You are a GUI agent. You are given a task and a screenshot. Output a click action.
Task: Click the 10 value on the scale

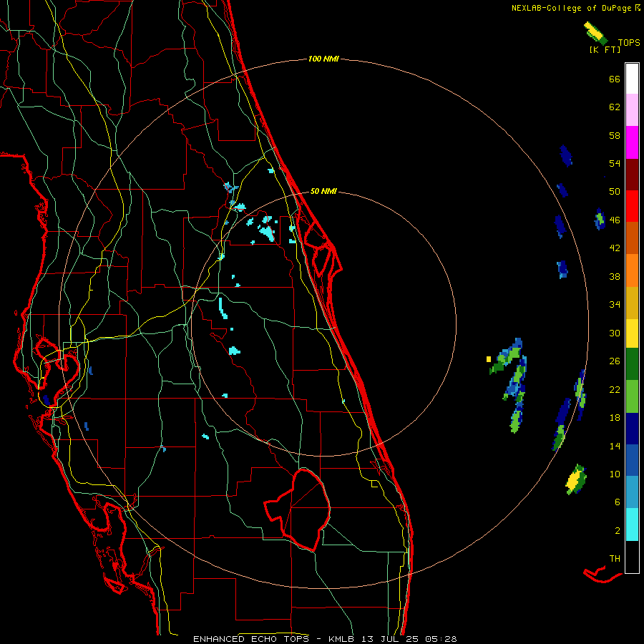(x=615, y=474)
